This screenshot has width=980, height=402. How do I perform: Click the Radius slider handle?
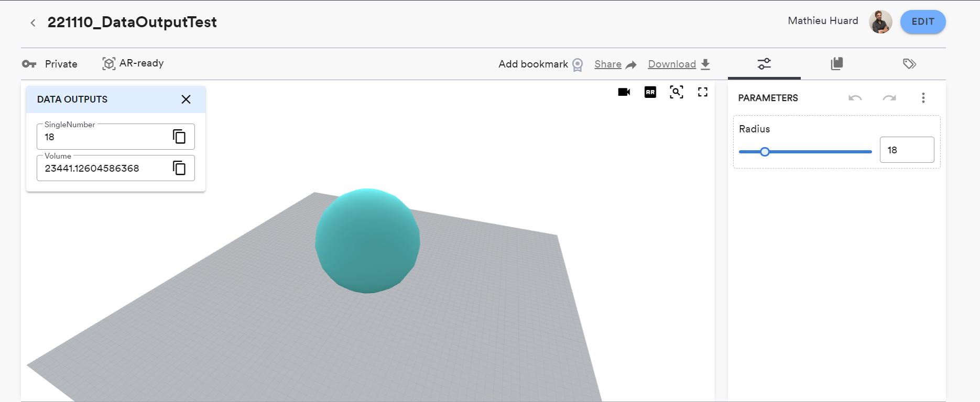tap(765, 152)
